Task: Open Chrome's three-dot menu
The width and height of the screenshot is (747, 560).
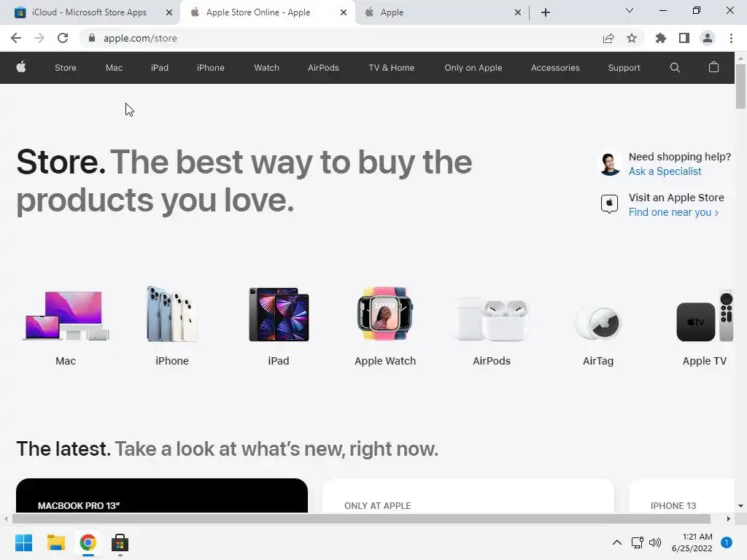Action: point(731,38)
